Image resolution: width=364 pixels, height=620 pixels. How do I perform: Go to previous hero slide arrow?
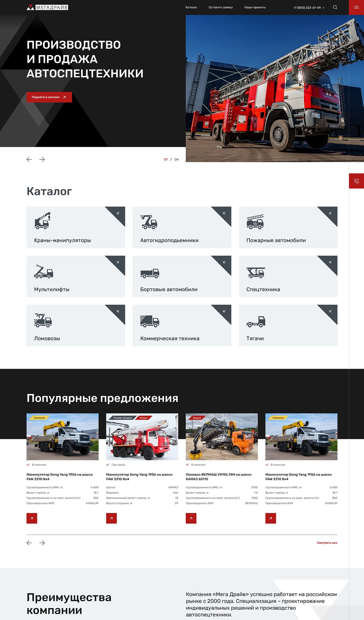pos(29,160)
